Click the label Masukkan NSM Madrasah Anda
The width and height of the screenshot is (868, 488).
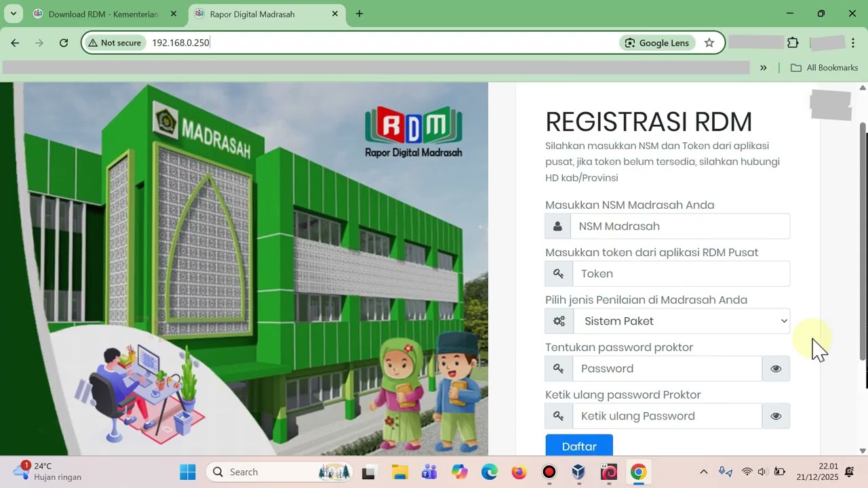coord(629,205)
